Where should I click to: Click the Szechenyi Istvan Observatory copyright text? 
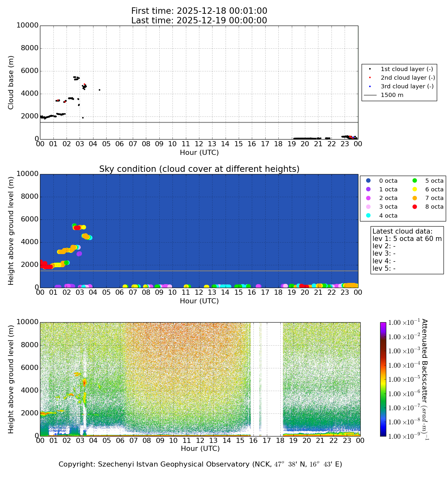point(200,464)
